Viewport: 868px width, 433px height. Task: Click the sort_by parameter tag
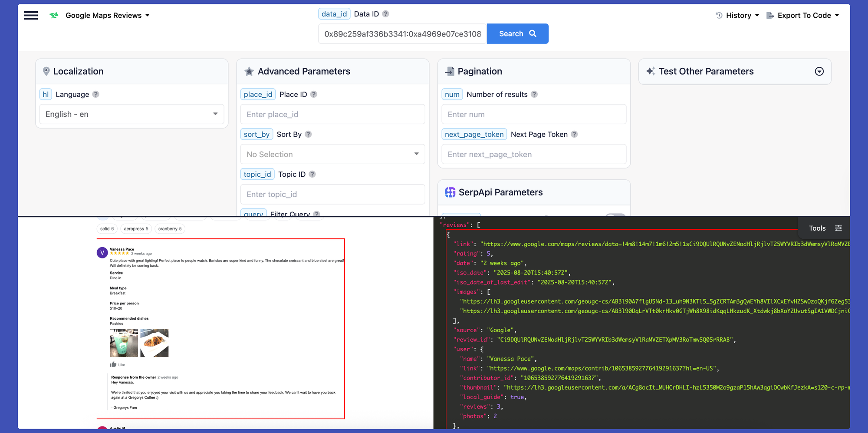pos(256,134)
